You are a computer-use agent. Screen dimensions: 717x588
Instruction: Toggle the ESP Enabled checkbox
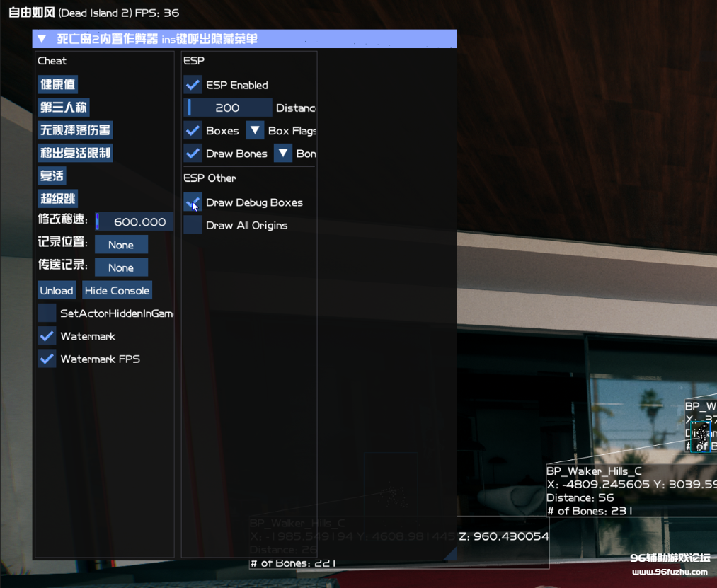tap(193, 85)
